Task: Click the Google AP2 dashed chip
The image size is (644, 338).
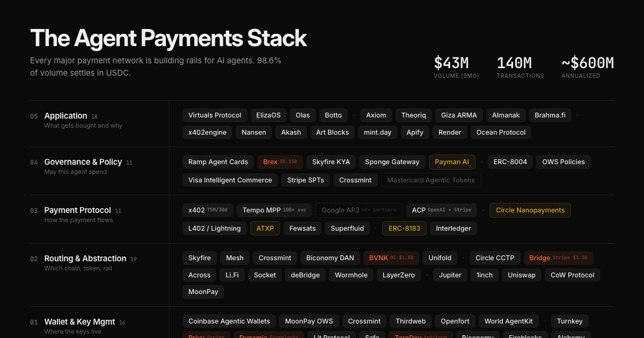Action: point(358,210)
